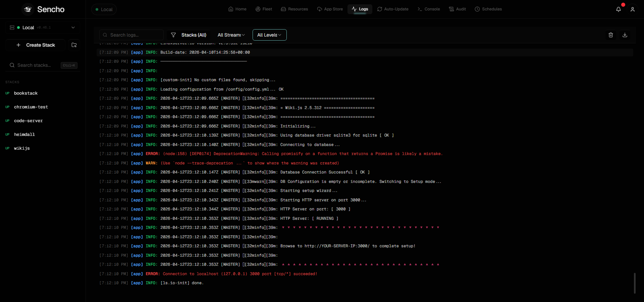Open the App Store tab

click(330, 9)
